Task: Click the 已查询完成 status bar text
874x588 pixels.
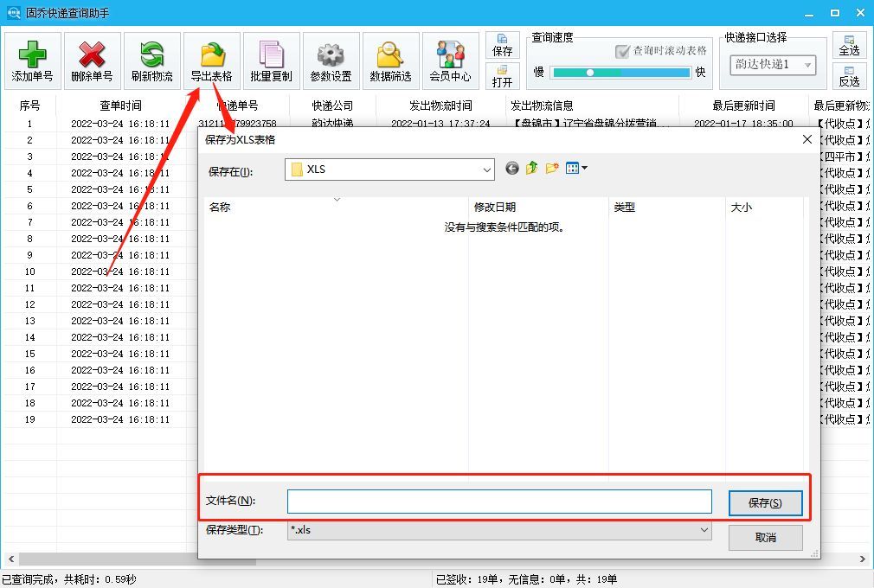Action: coord(69,579)
